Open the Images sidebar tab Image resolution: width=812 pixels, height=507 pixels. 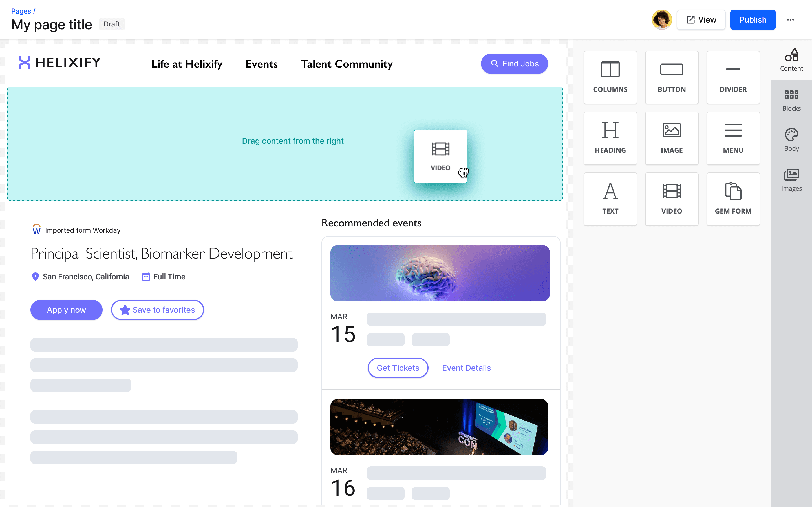(x=791, y=180)
